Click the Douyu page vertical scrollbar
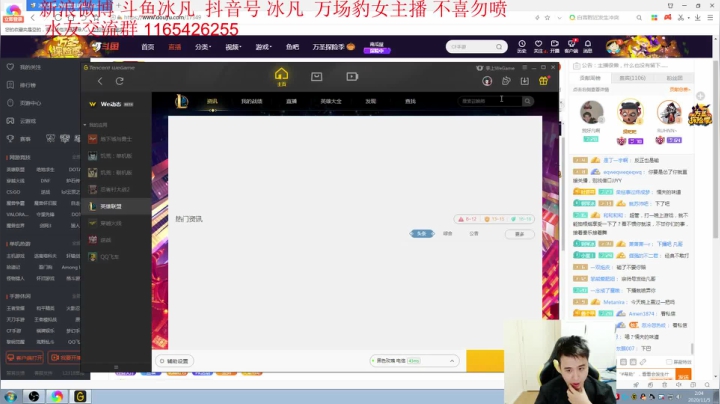The height and width of the screenshot is (404, 720). [716, 147]
